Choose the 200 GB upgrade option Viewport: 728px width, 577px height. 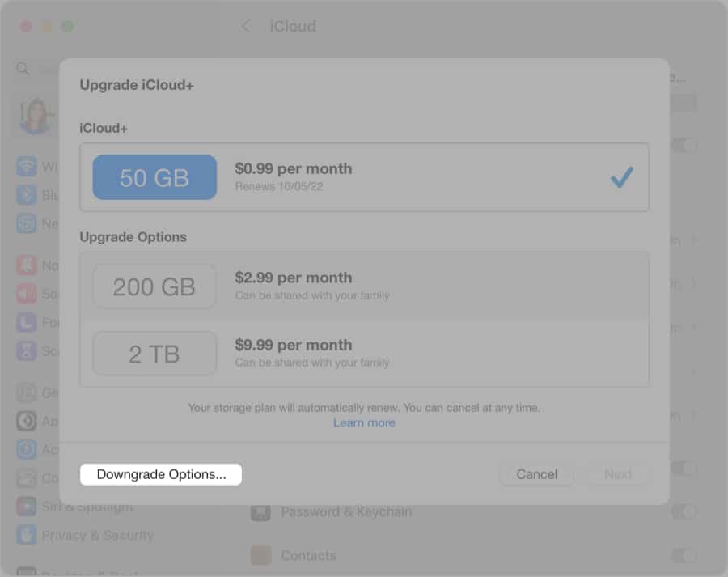coord(364,286)
